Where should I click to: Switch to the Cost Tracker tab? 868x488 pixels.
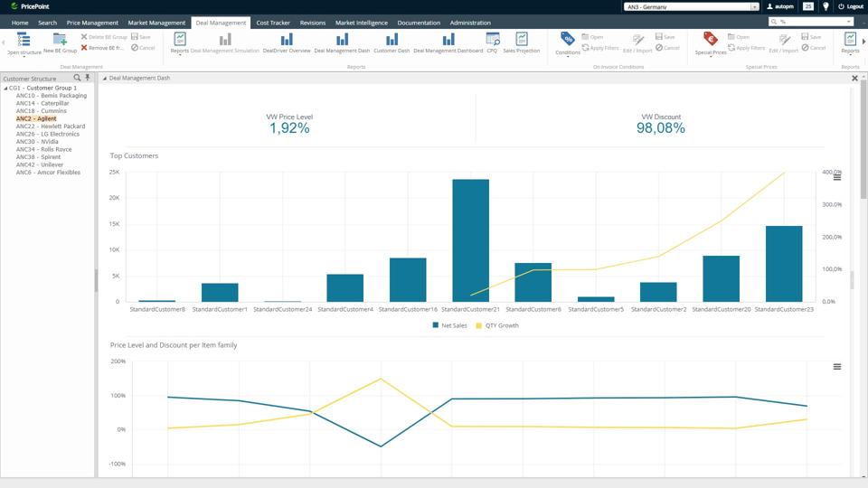pos(272,23)
